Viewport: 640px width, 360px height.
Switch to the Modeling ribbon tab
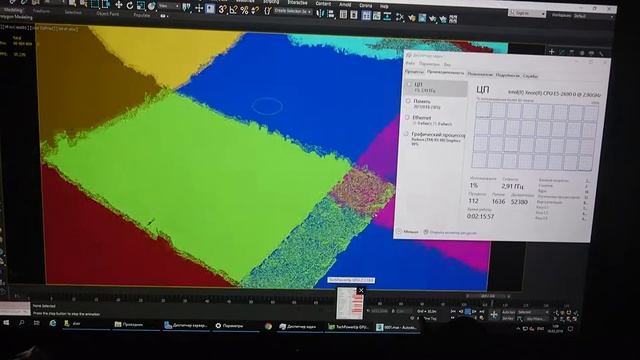[13, 10]
